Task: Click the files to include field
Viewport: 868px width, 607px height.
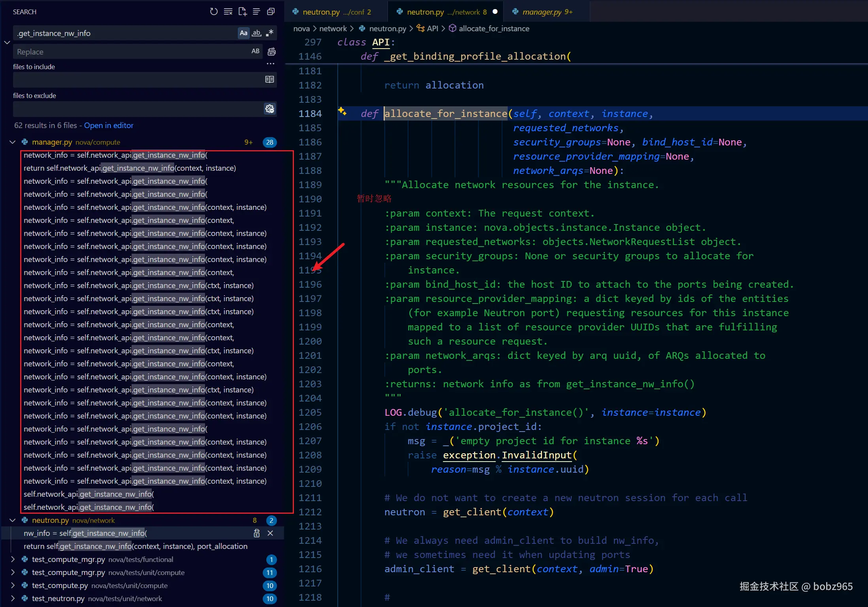Action: 138,79
